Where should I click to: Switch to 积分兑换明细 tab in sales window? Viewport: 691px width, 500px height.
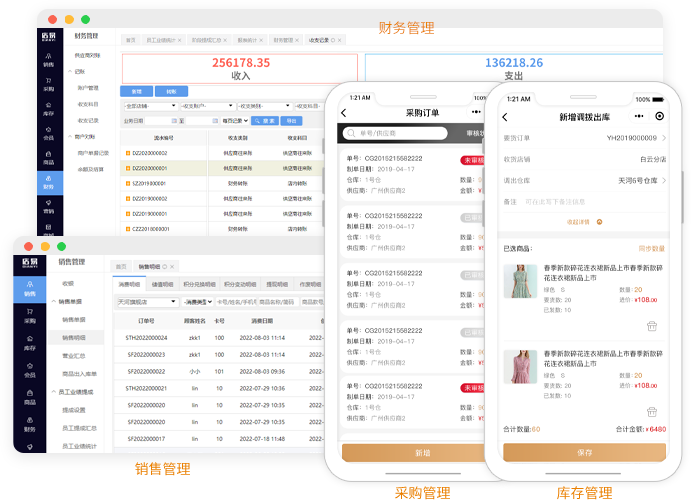tap(200, 285)
